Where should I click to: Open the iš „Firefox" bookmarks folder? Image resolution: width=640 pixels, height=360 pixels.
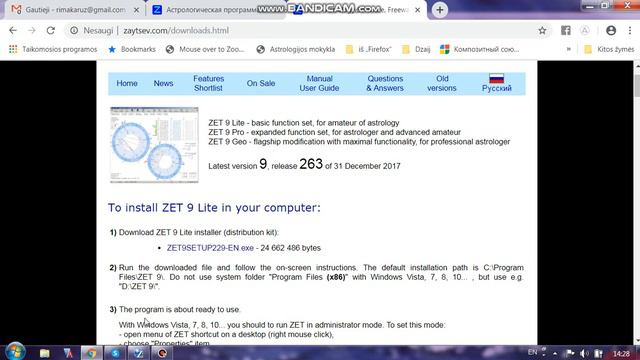[369, 49]
